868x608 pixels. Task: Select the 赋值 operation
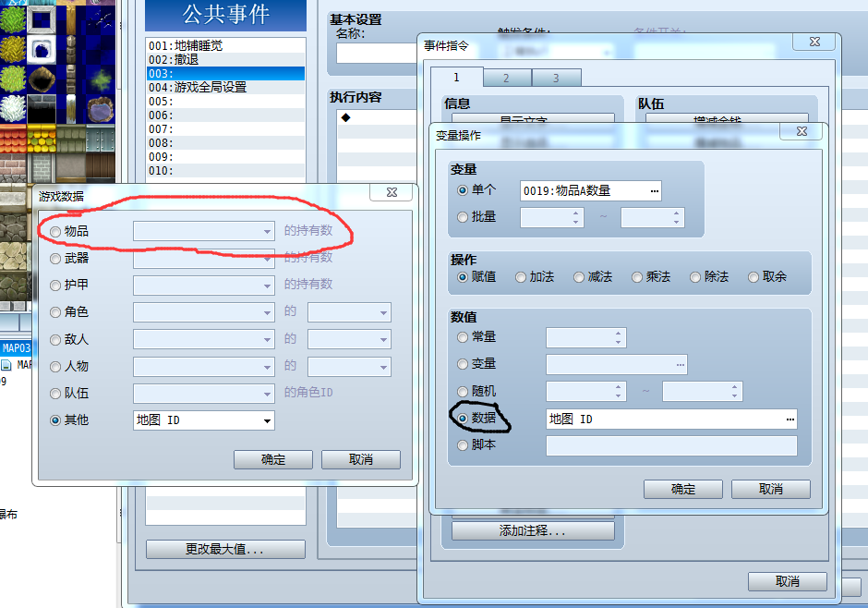[463, 277]
